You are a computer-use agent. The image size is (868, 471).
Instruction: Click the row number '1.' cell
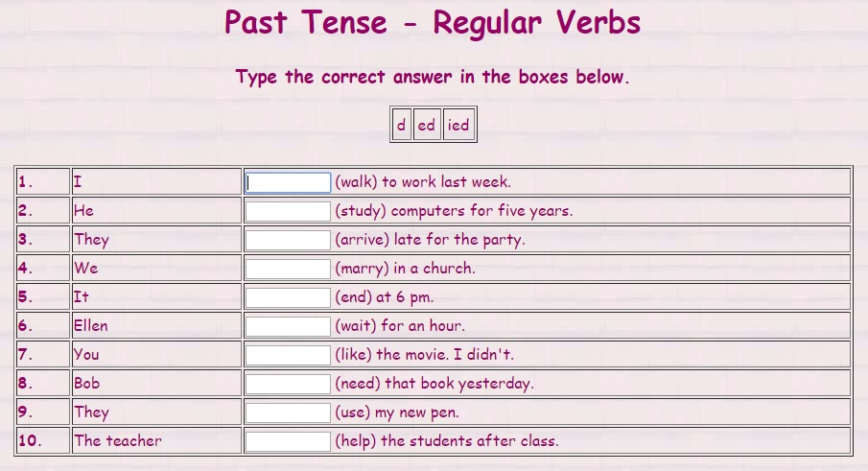pos(26,182)
